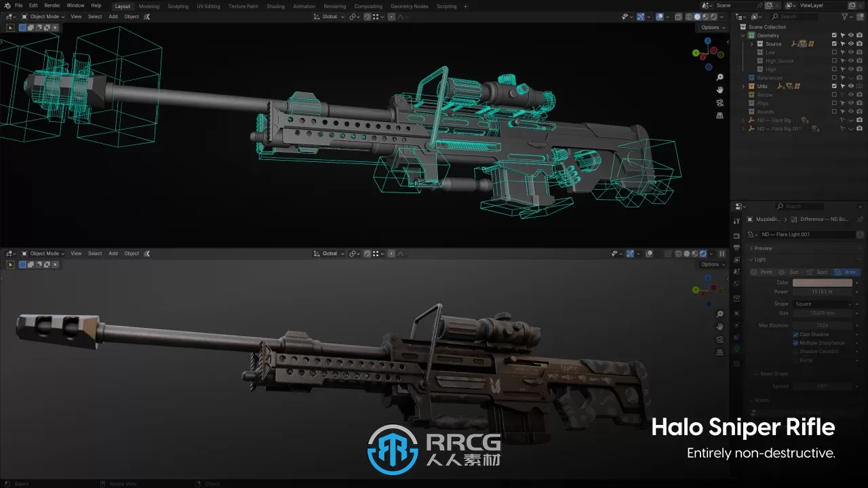Expand the Utils collection in outliner

(743, 86)
